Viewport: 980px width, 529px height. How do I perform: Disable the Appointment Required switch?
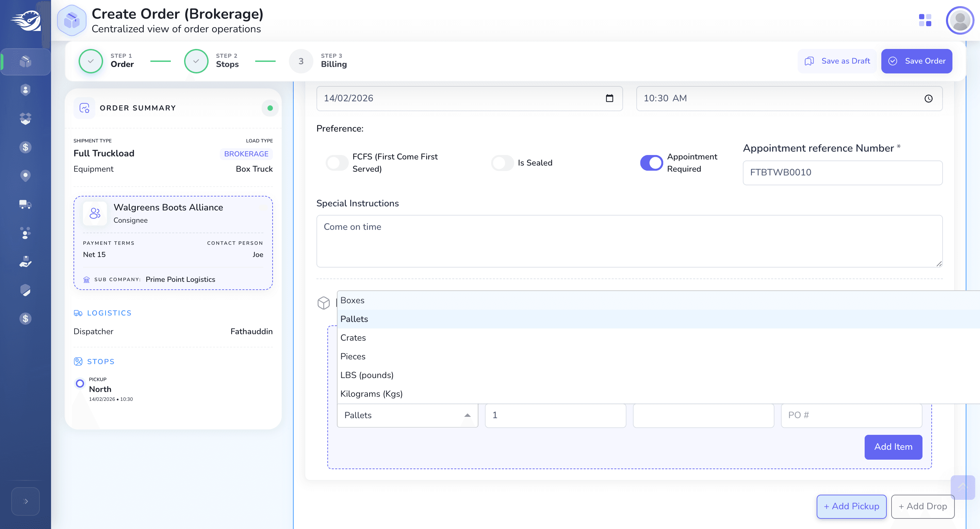[x=651, y=163]
